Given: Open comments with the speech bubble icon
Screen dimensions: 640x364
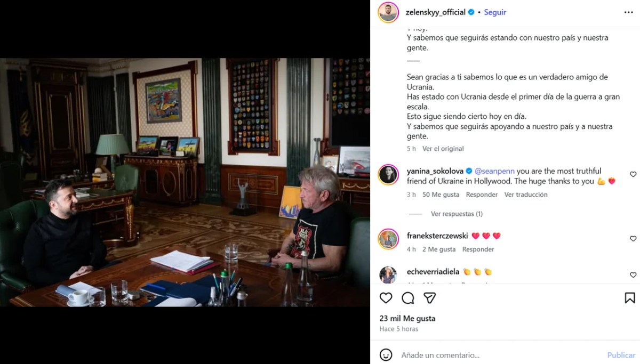Looking at the screenshot, I should [x=408, y=298].
